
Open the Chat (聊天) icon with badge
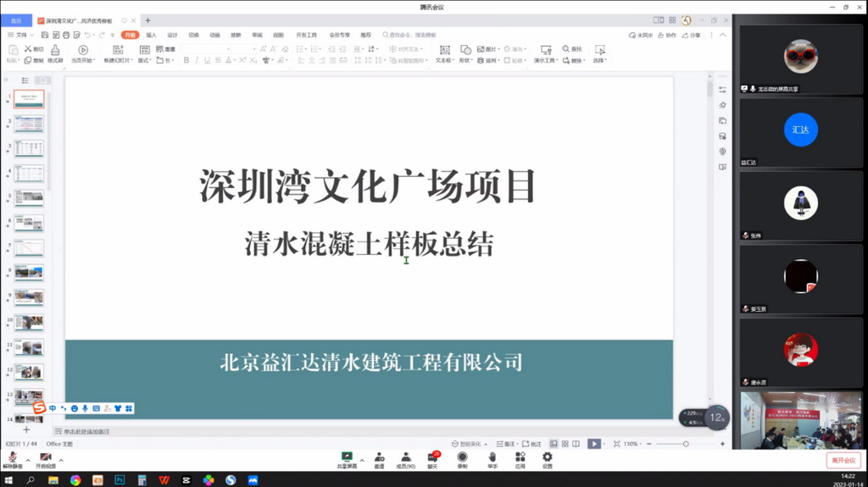click(433, 457)
